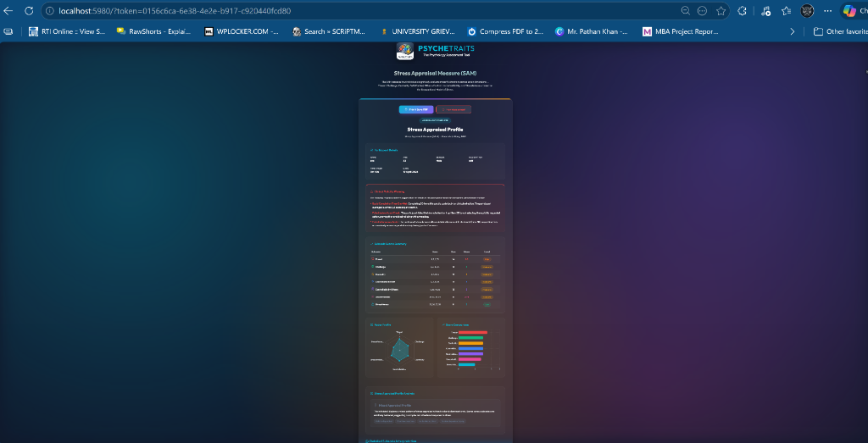Open the Favorites list star icon
This screenshot has height=443, width=868.
(786, 10)
